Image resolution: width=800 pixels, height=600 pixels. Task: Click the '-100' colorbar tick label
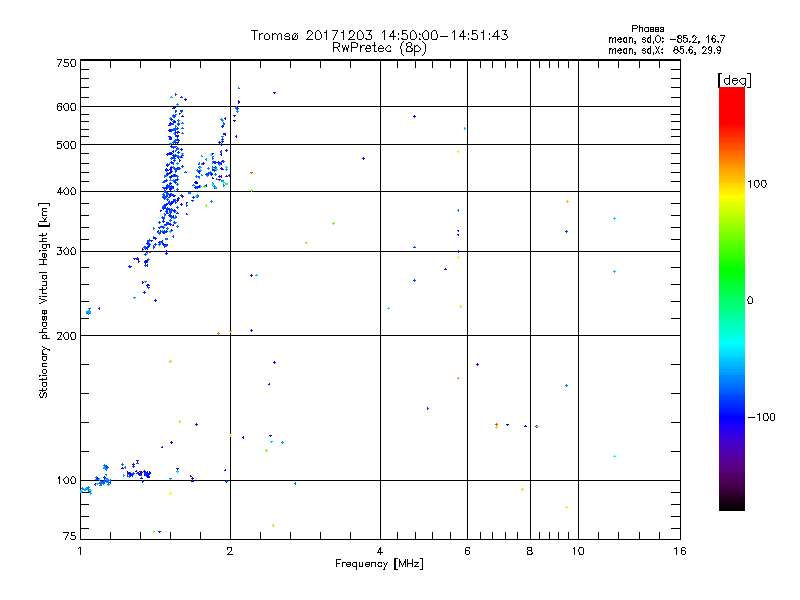(761, 417)
